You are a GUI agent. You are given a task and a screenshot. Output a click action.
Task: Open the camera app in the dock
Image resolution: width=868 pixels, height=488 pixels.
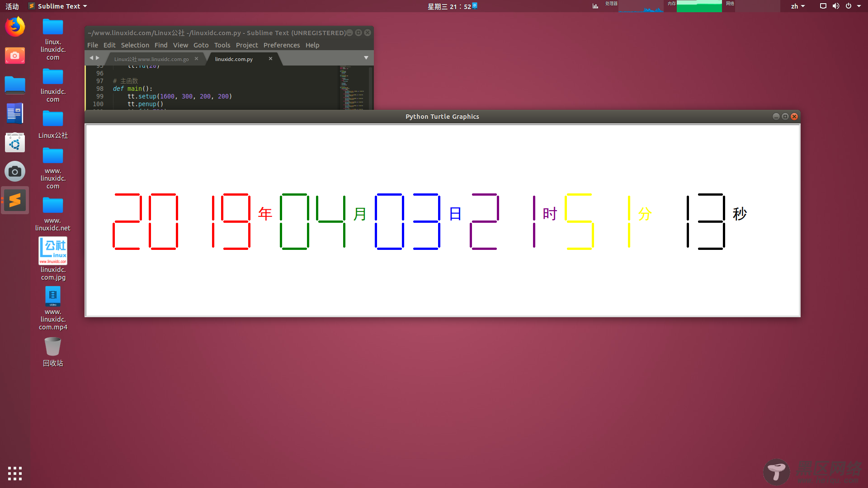pyautogui.click(x=15, y=171)
